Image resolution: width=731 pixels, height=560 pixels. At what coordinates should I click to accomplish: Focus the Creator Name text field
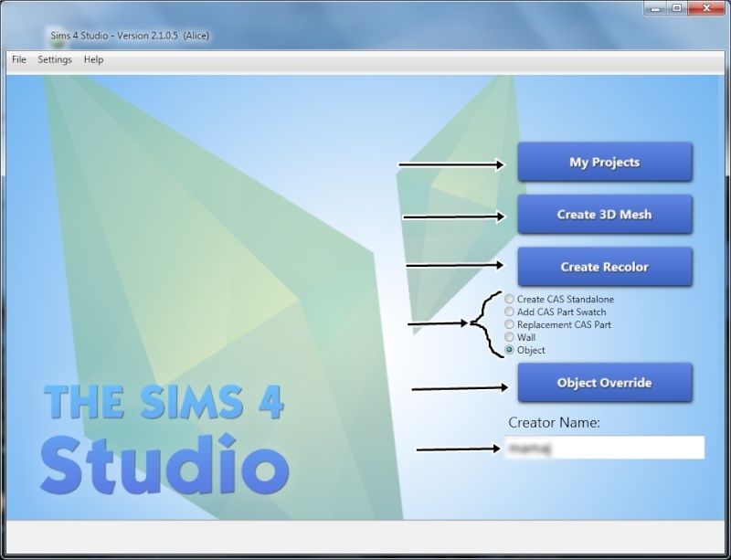605,448
